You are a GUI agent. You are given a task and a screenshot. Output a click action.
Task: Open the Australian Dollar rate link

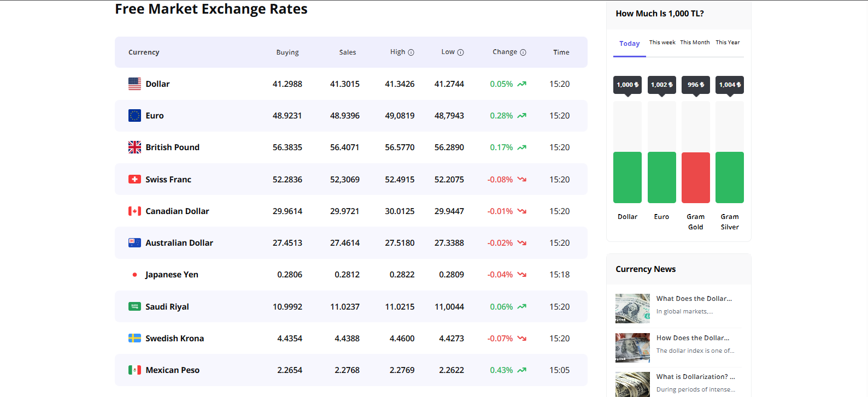(179, 243)
